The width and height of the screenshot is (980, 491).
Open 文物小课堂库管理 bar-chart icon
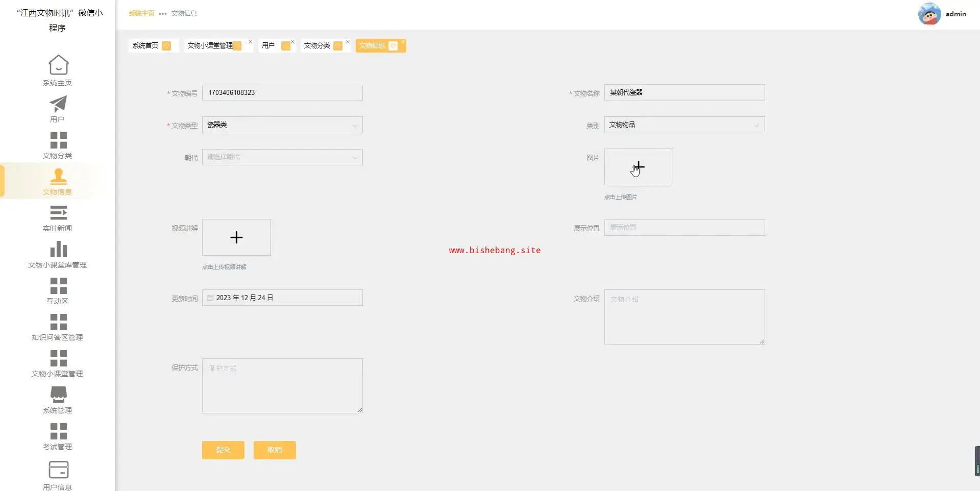coord(58,250)
